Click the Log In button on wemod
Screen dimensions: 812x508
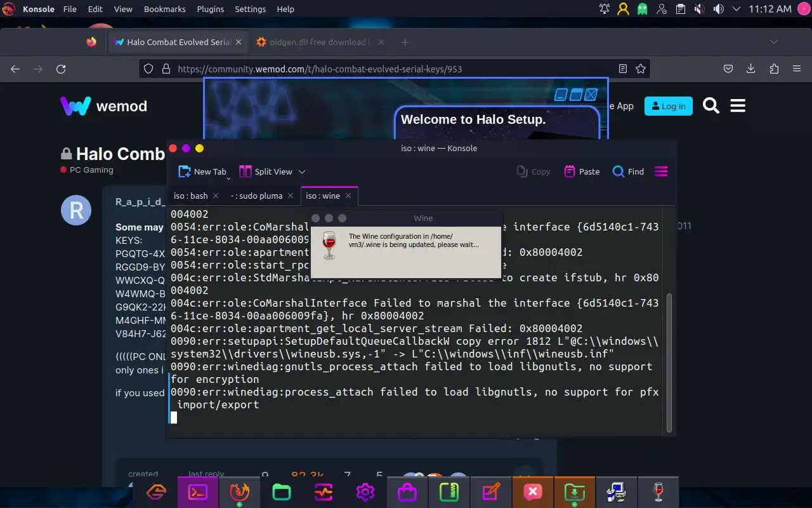(x=668, y=106)
